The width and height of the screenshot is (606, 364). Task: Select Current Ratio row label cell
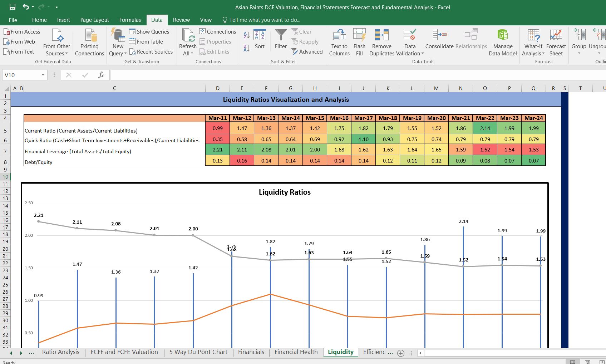click(x=114, y=129)
